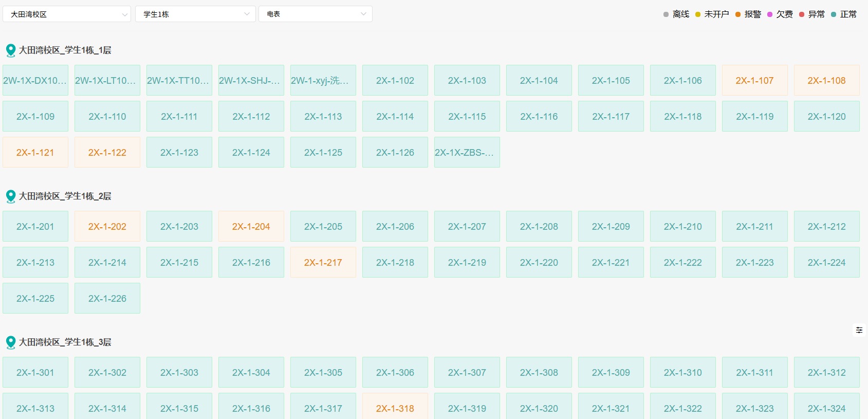This screenshot has width=868, height=419.
Task: Click the location pin icon for 3层
Action: [x=10, y=342]
